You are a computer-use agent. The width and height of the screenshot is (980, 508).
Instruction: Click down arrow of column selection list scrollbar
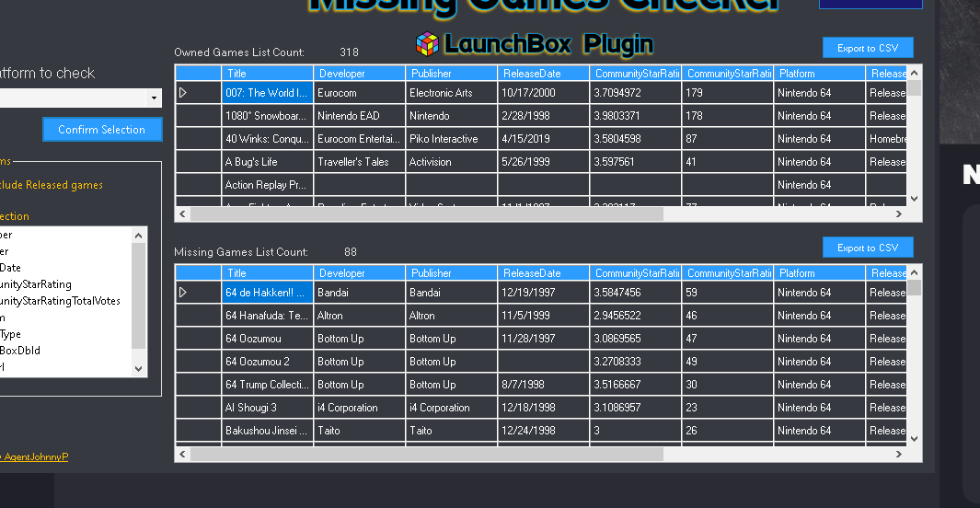(139, 369)
